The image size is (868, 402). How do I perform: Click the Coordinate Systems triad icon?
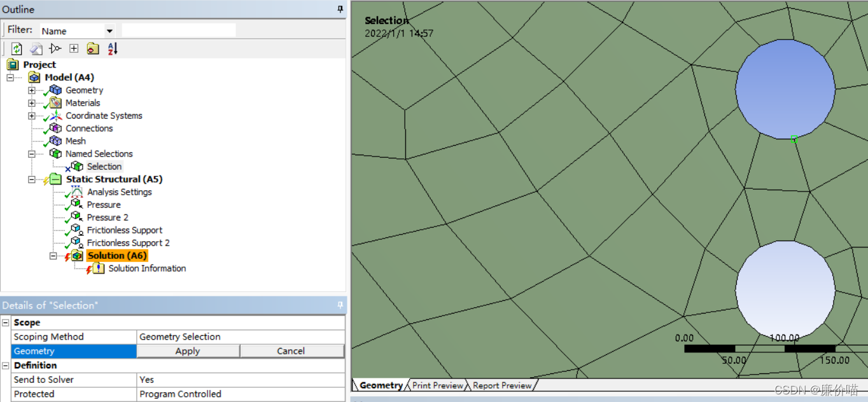click(x=55, y=116)
